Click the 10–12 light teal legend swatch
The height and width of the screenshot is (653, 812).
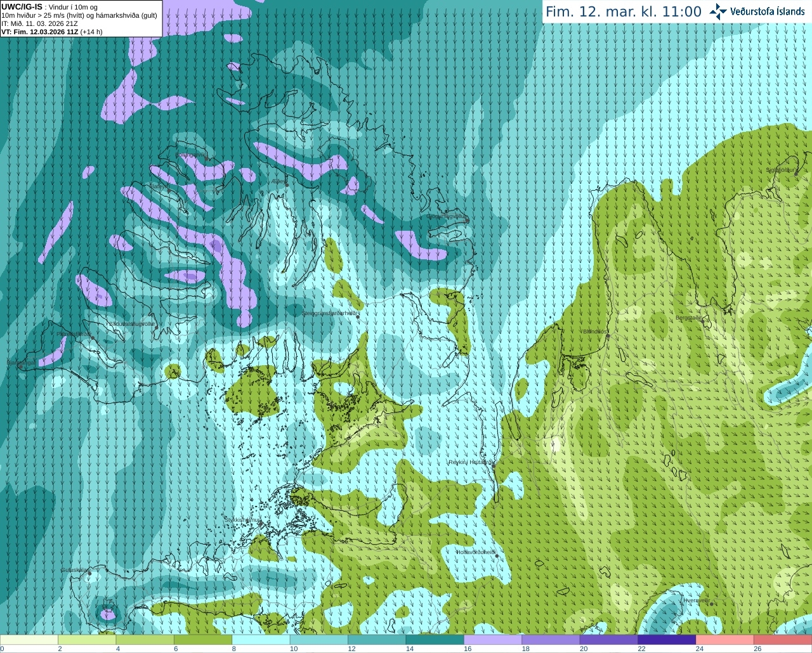[x=319, y=640]
